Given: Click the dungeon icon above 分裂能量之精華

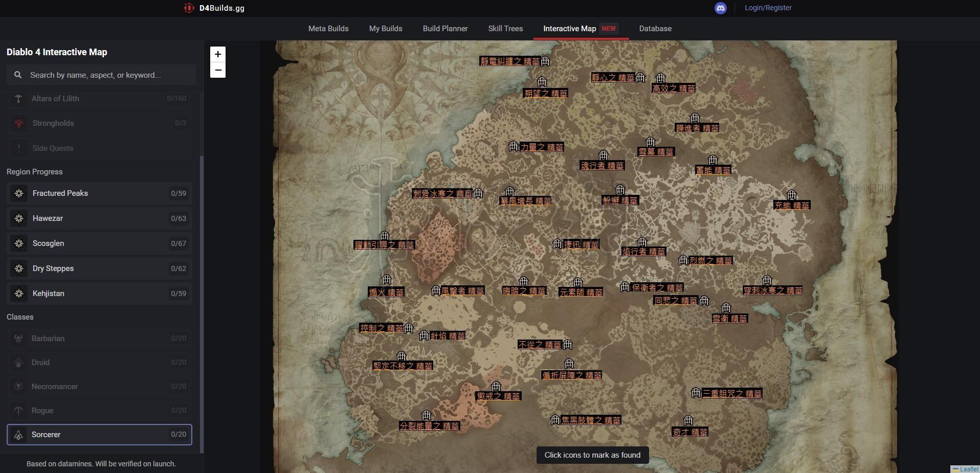Looking at the screenshot, I should tap(427, 415).
